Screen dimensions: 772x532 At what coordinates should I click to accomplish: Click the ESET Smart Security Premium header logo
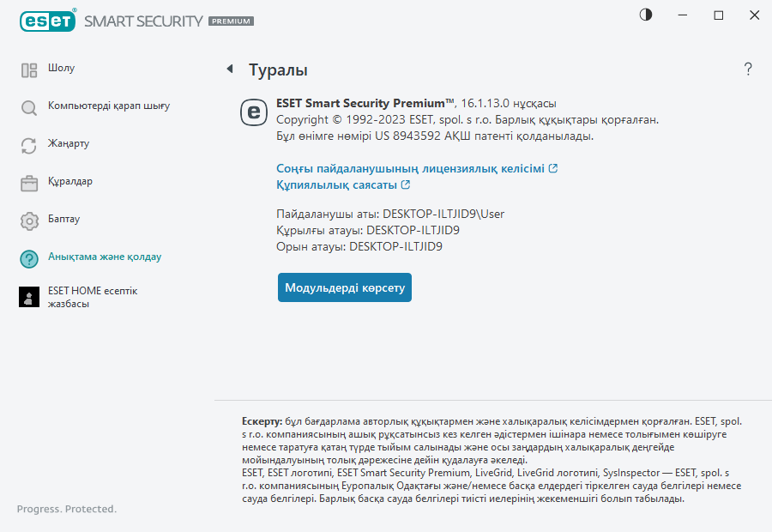[137, 20]
